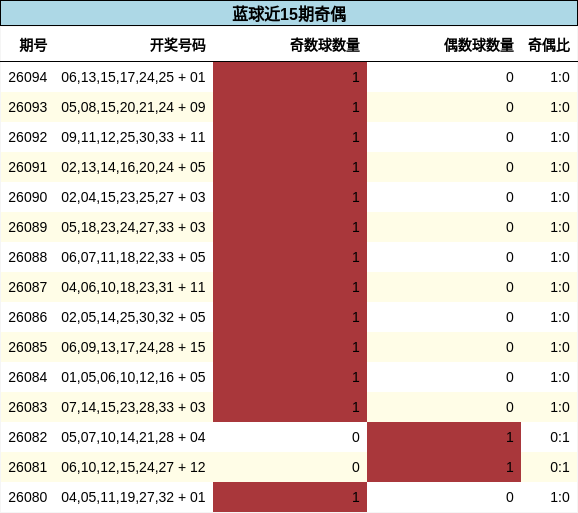The width and height of the screenshot is (578, 513).
Task: Click numbers 01,05,06,10,12,16 + 05
Action: (133, 377)
